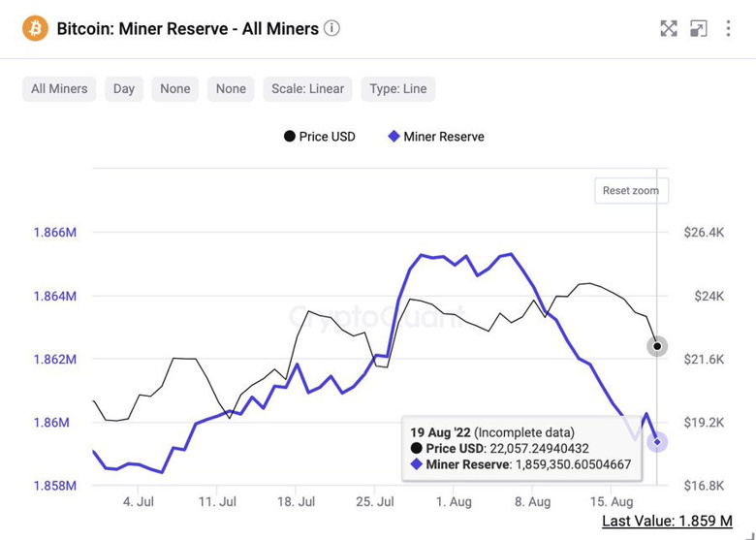This screenshot has width=756, height=540.
Task: Select the None chip beside Scale: Linear
Action: (231, 89)
